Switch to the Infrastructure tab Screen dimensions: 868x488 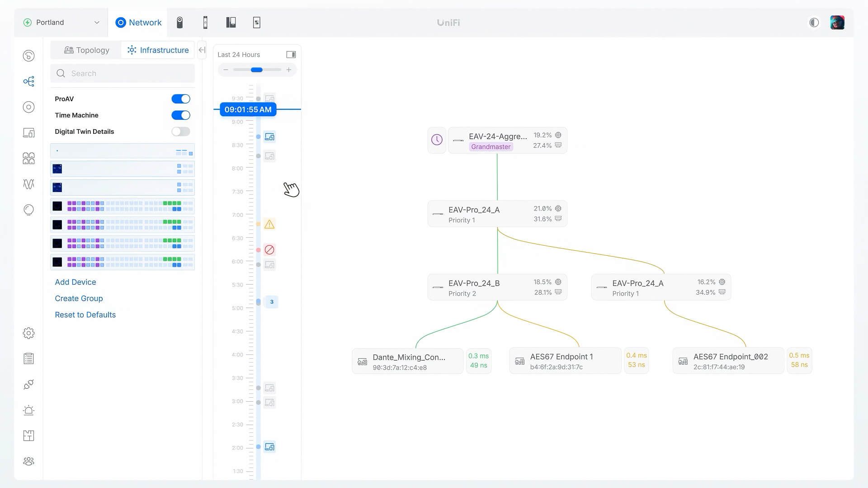pyautogui.click(x=158, y=50)
